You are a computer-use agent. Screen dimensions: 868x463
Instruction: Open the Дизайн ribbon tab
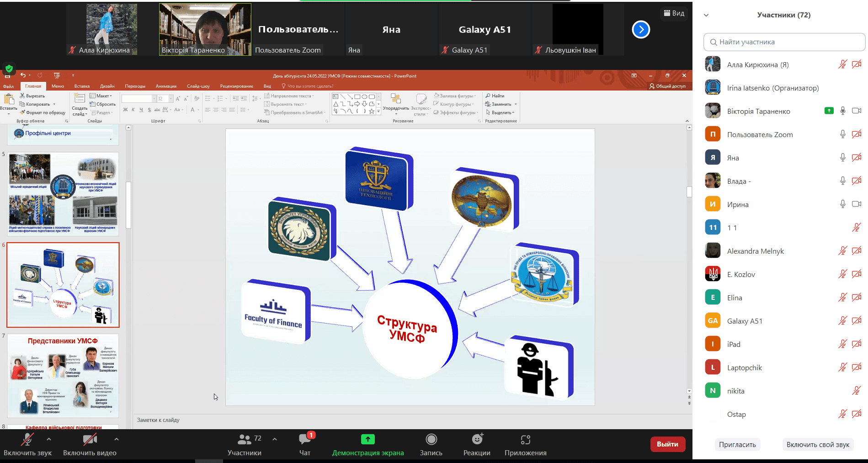(x=107, y=86)
